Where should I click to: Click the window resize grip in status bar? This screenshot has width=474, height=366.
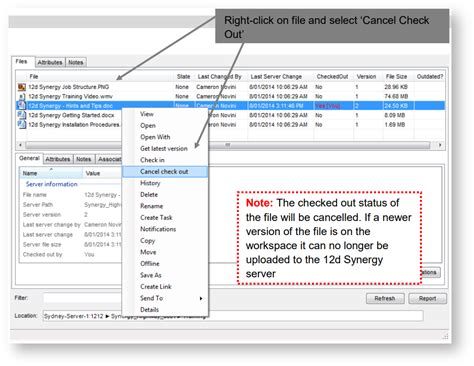[x=445, y=337]
